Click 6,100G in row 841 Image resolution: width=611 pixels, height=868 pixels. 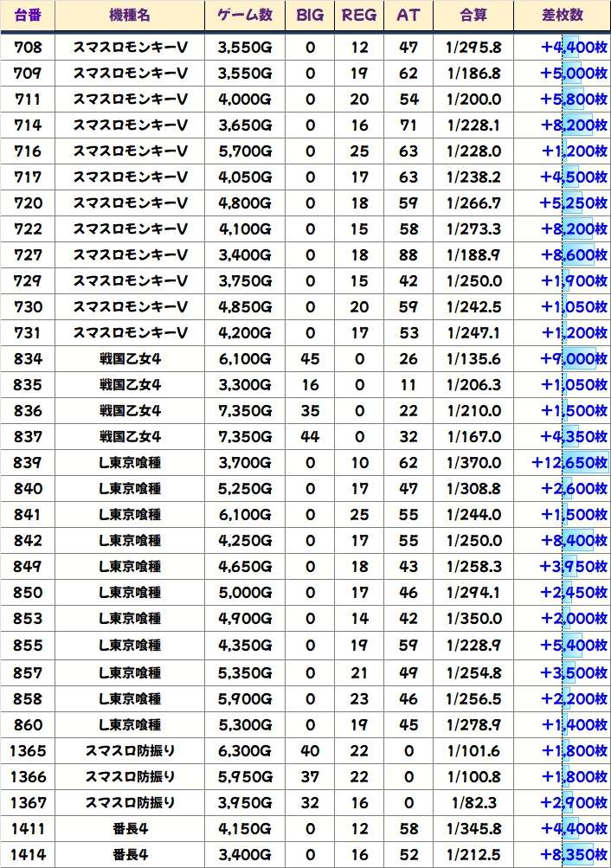click(245, 515)
